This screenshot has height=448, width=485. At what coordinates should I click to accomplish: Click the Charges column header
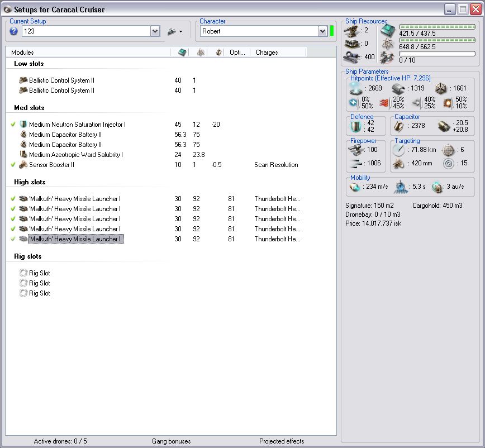(267, 53)
